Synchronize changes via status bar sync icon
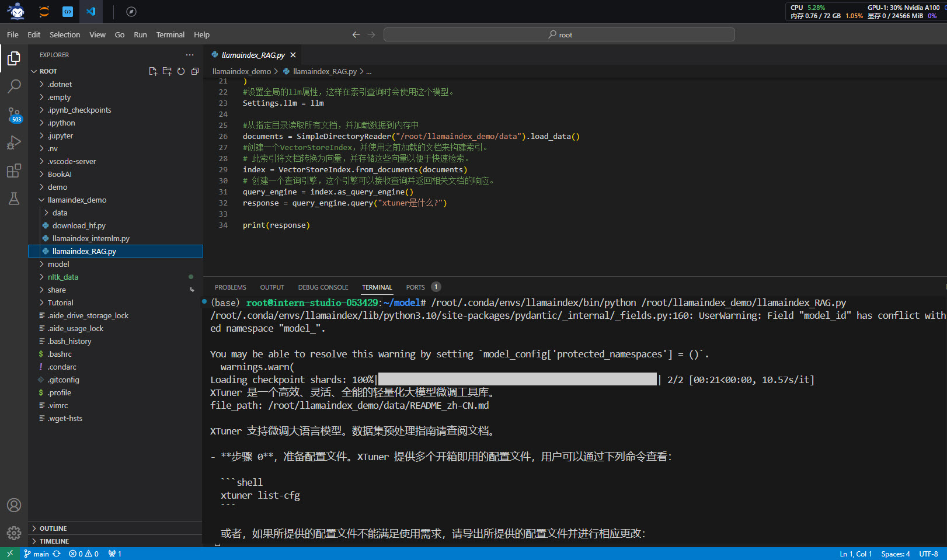947x560 pixels. (x=57, y=554)
